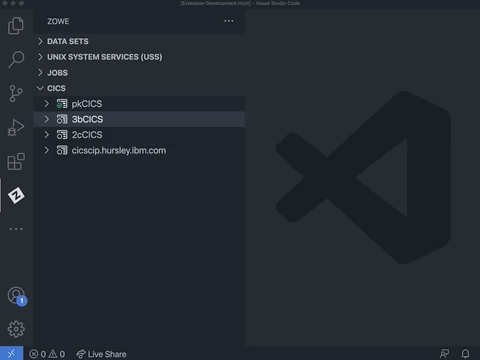Open the Manage gear icon

pyautogui.click(x=16, y=329)
